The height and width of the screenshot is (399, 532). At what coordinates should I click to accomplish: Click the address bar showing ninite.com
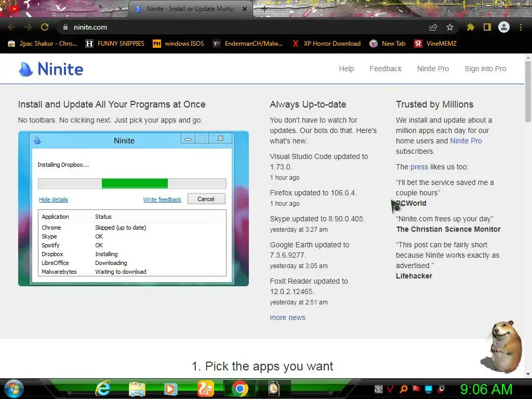[x=244, y=27]
